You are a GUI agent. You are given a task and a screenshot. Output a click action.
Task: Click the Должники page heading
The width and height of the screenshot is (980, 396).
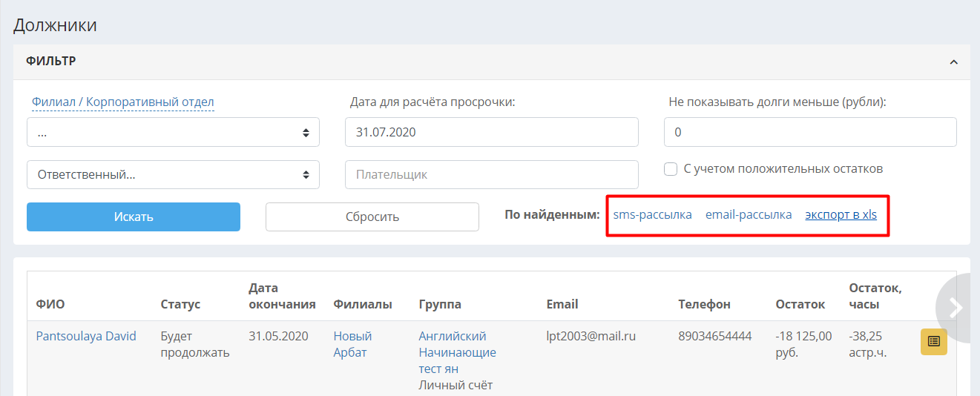[56, 25]
